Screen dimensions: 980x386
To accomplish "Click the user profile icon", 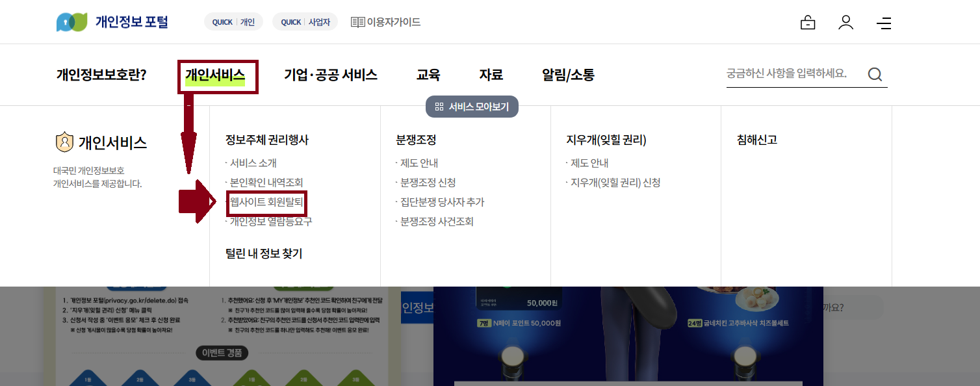I will click(845, 22).
